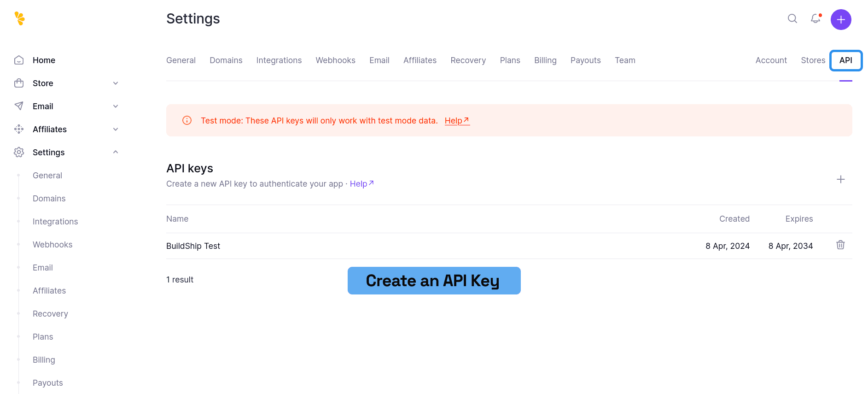Click the purple plus button
This screenshot has height=394, width=868.
click(840, 20)
